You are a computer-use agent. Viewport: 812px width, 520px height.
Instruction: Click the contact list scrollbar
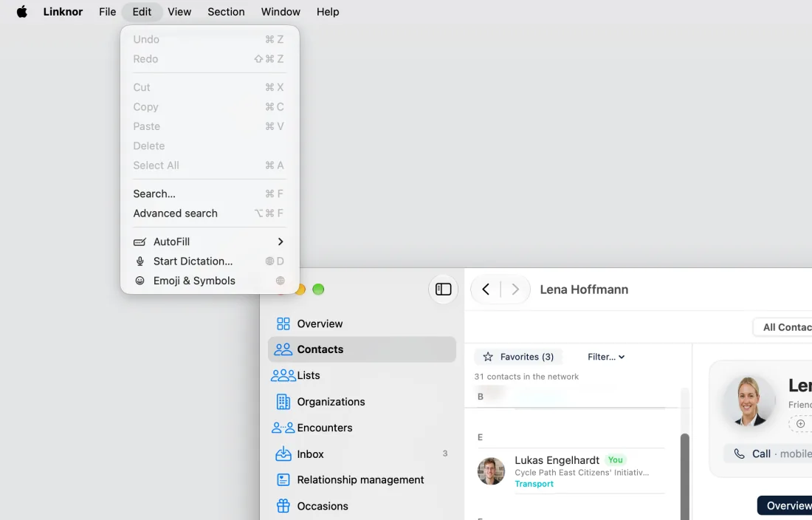coord(684,476)
